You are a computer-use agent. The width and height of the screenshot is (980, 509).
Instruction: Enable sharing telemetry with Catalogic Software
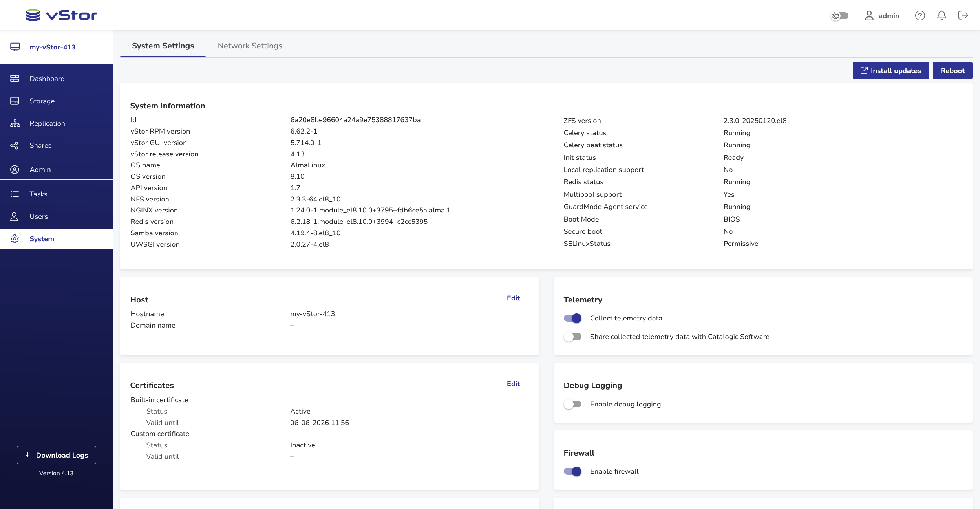[x=572, y=337]
